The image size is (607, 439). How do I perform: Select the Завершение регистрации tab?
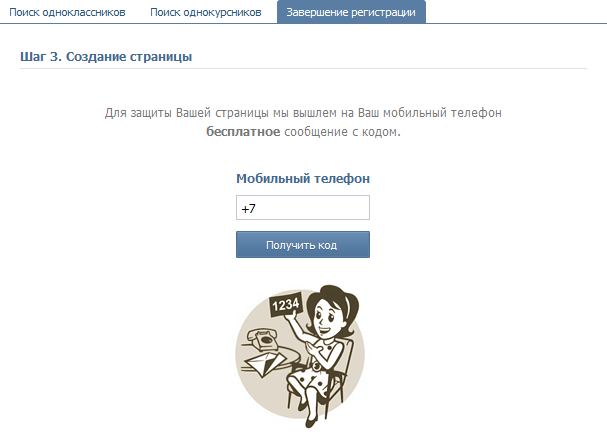point(351,12)
